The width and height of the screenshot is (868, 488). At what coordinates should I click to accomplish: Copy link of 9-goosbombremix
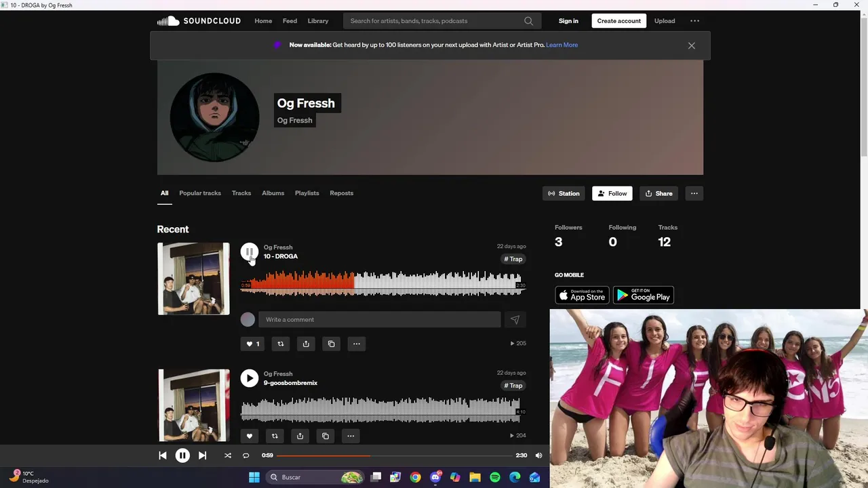tap(325, 436)
